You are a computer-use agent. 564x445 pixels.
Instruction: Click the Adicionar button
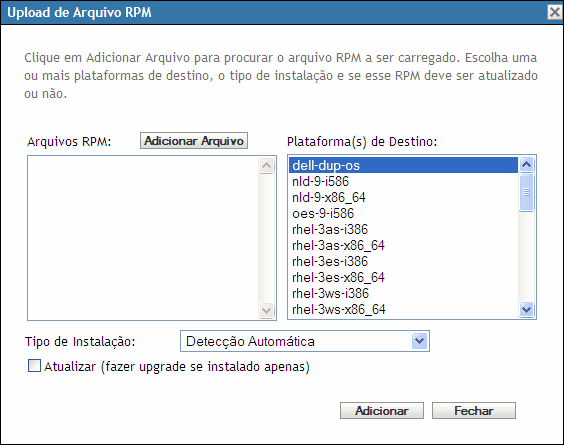[x=382, y=410]
